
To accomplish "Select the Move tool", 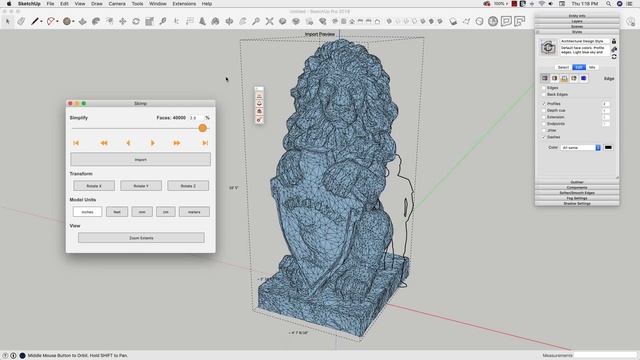I will pyautogui.click(x=122, y=21).
